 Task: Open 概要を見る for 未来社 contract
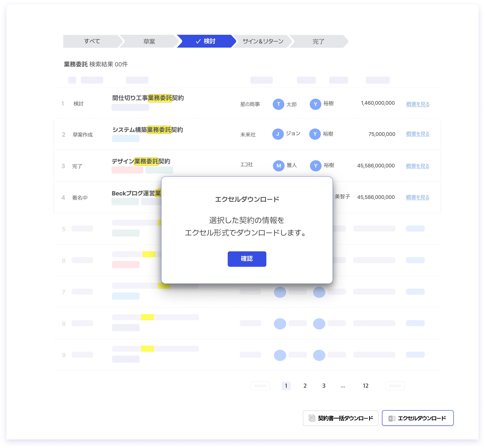418,134
